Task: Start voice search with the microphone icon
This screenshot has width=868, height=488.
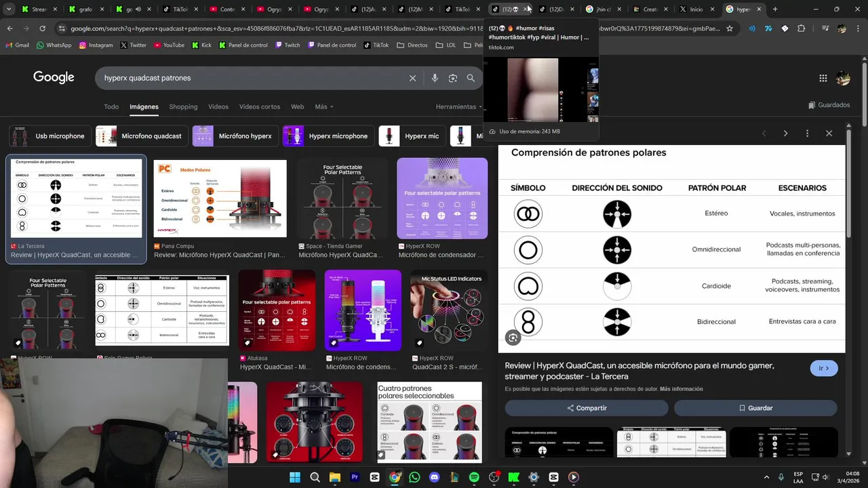Action: (435, 78)
